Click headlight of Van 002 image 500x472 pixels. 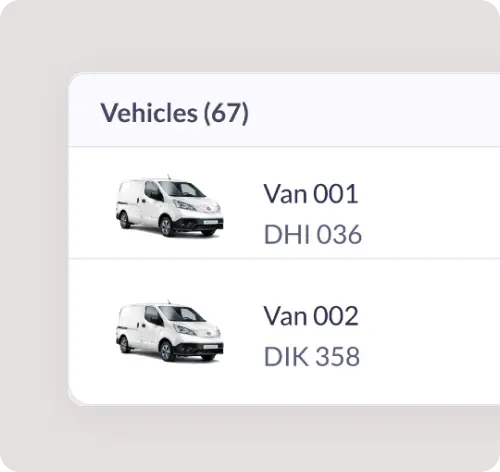(185, 330)
